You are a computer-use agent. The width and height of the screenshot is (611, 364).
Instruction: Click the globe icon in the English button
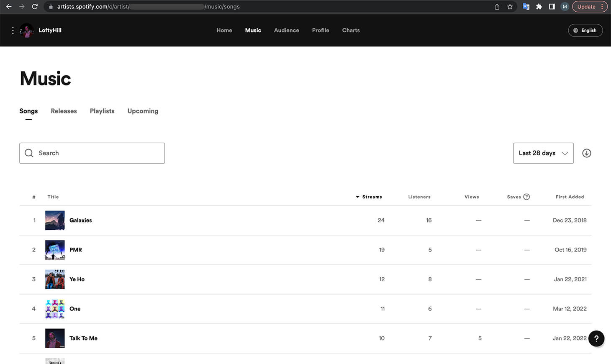[576, 30]
